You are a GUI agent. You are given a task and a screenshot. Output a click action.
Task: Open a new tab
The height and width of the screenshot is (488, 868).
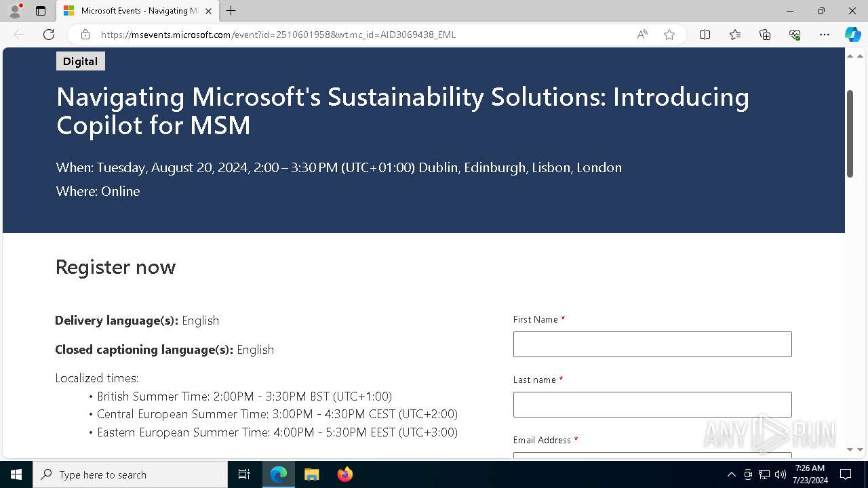pyautogui.click(x=231, y=11)
